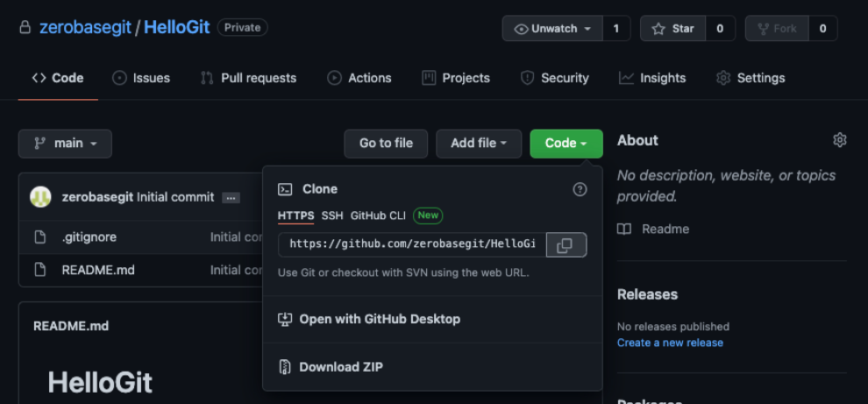The image size is (868, 404).
Task: Open the Actions tab
Action: [359, 78]
